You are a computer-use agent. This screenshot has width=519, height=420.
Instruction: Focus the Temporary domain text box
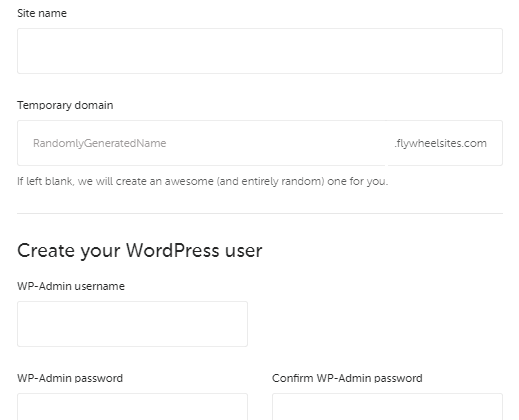pyautogui.click(x=202, y=143)
